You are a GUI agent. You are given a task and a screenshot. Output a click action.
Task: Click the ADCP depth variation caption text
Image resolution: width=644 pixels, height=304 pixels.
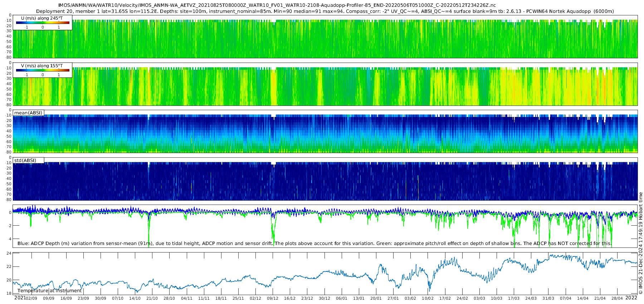click(314, 244)
